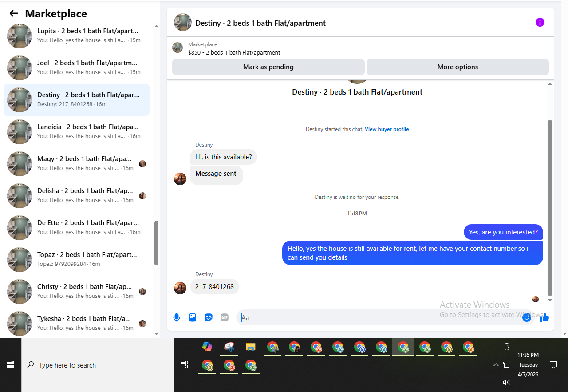Screen dimensions: 568x392
Task: Open De Ette's conversation
Action: (76, 228)
